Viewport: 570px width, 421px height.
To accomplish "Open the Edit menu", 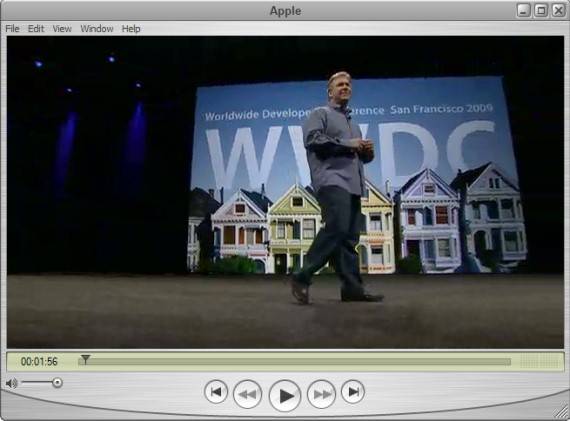I will tap(36, 29).
